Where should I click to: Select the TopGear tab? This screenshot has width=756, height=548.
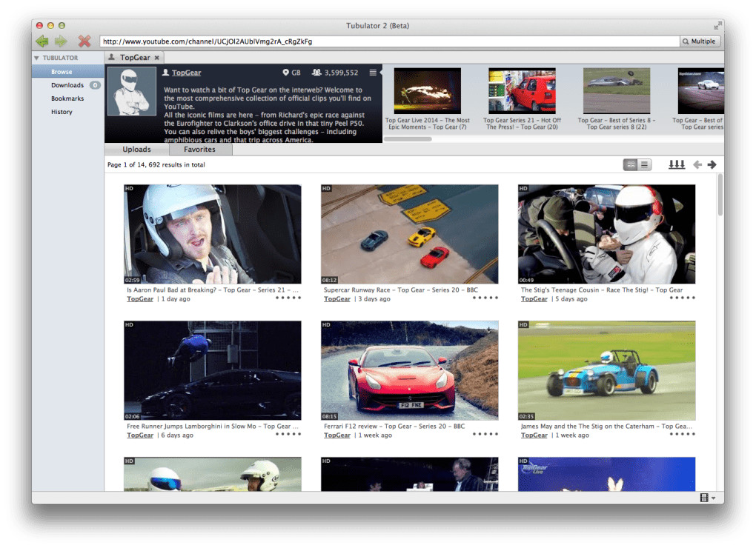[x=134, y=58]
